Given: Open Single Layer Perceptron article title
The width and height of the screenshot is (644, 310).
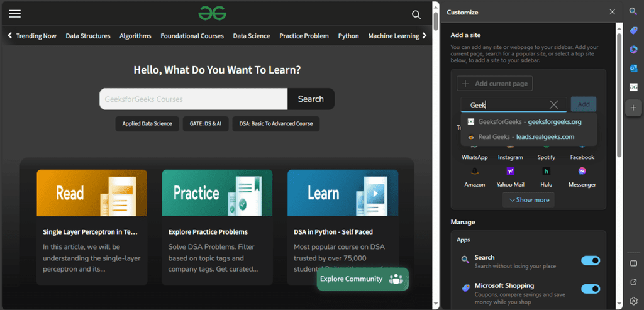Looking at the screenshot, I should click(91, 232).
